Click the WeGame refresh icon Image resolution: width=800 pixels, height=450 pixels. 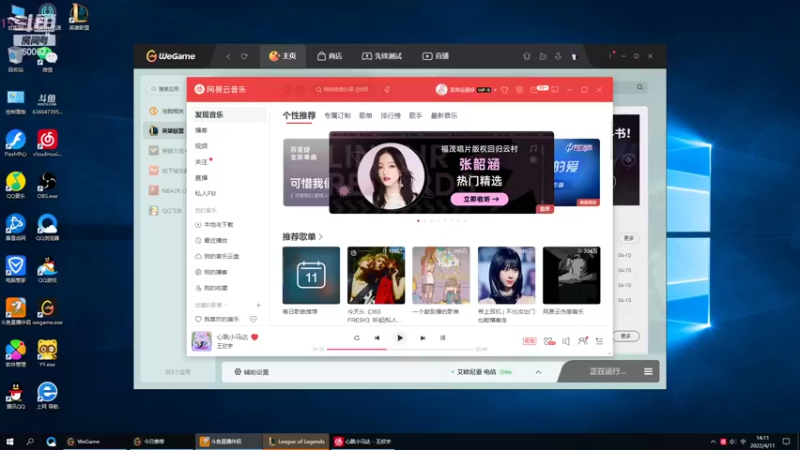coord(244,56)
